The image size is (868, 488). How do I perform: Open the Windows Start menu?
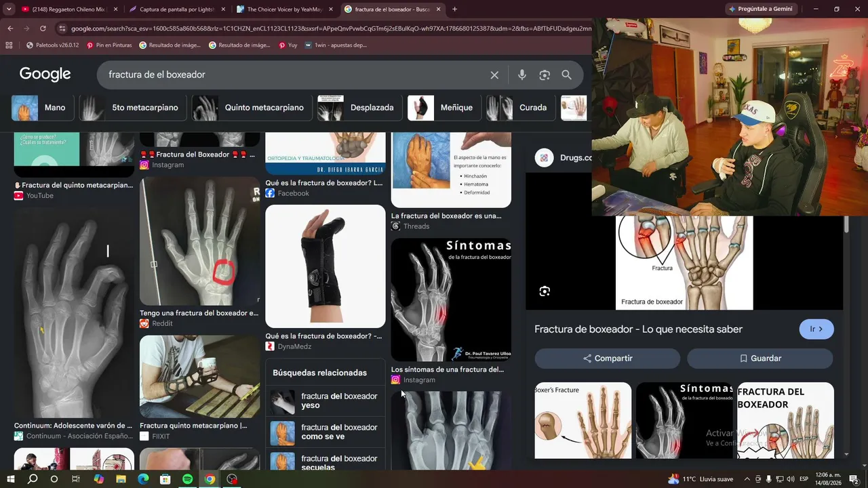click(x=12, y=479)
